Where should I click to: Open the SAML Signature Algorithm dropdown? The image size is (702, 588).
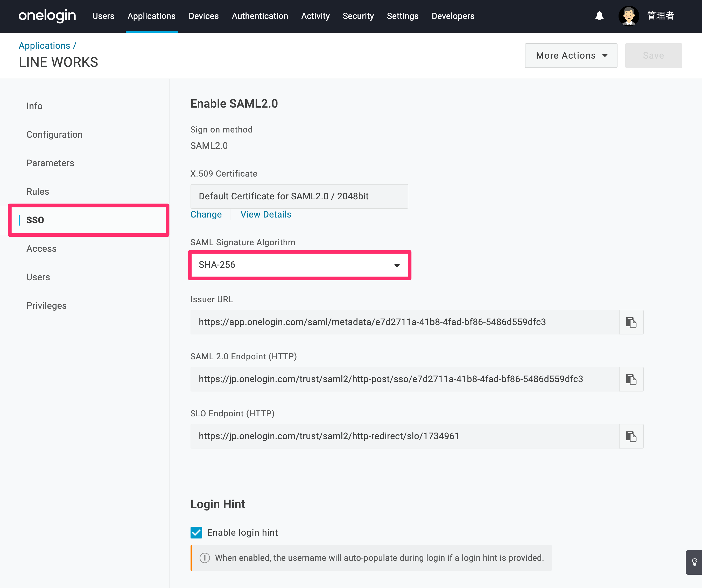pos(299,265)
